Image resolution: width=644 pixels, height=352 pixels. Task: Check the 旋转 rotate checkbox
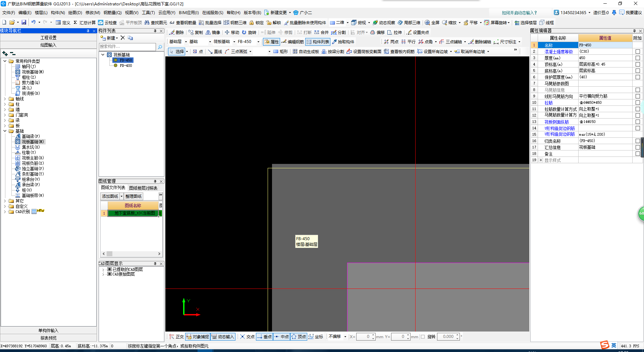[423, 337]
